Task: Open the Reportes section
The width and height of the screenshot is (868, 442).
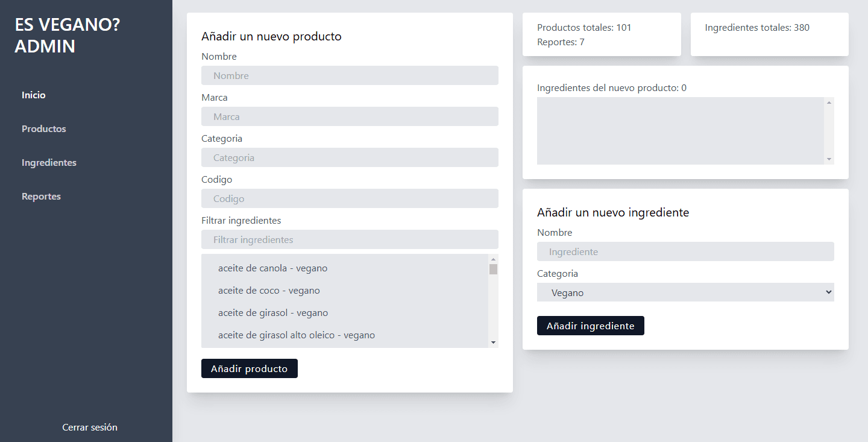Action: [x=41, y=197]
